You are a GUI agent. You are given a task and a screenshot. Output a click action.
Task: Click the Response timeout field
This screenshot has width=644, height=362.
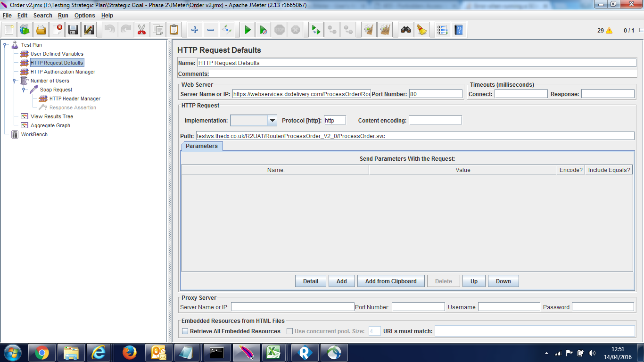point(608,94)
